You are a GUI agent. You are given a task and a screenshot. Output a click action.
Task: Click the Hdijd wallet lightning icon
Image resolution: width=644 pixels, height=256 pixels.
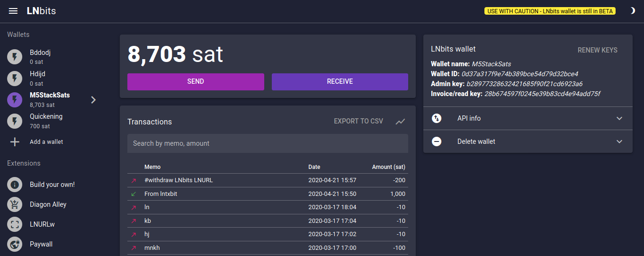point(15,78)
